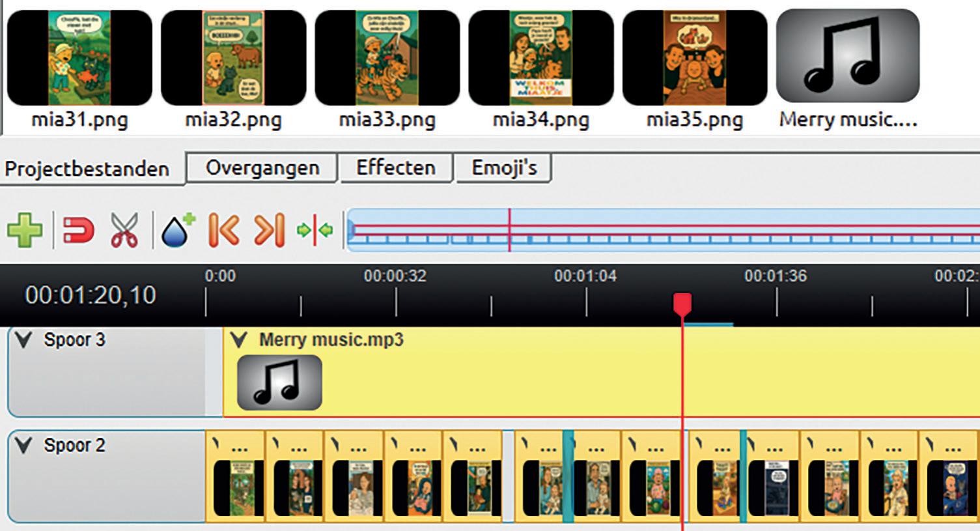This screenshot has width=980, height=531.
Task: Select the mia31.png thumbnail
Action: (x=79, y=58)
